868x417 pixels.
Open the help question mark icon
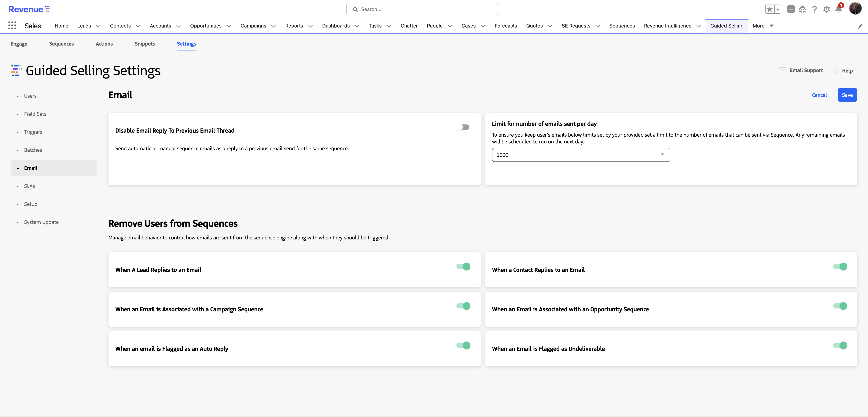tap(815, 9)
